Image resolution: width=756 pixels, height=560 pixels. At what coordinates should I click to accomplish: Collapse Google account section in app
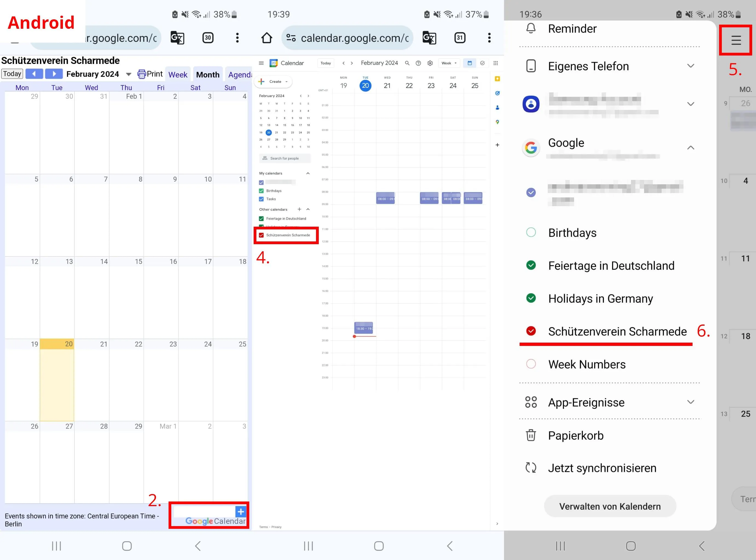691,147
